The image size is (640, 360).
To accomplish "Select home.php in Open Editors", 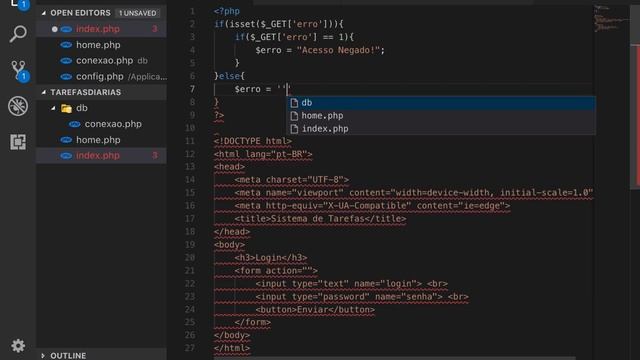I will (101, 45).
